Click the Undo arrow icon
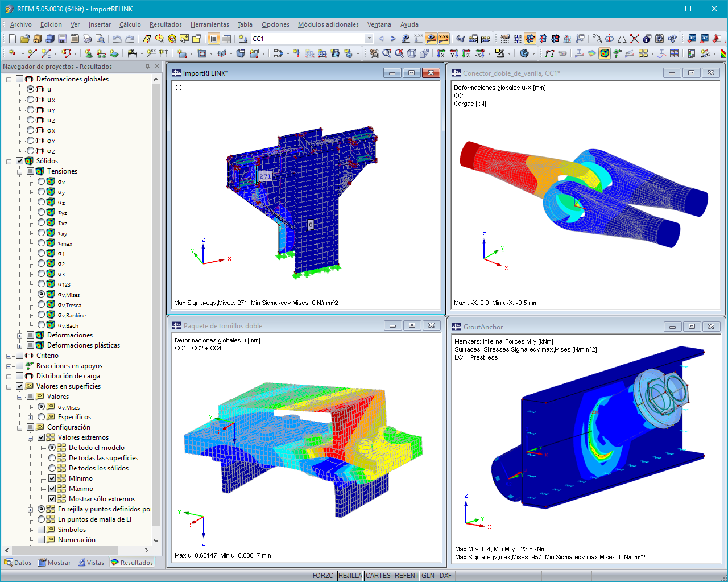 pyautogui.click(x=117, y=39)
